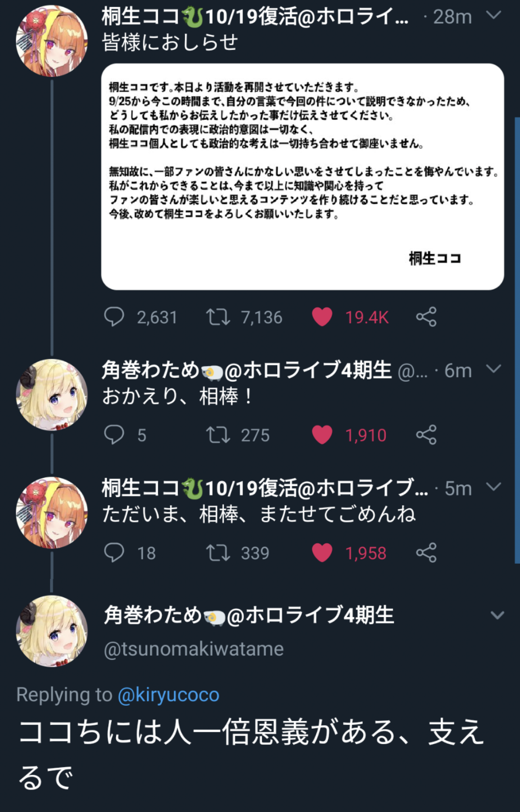Screen dimensions: 520x812
Task: Retweet the announcement with 7,136 retweets
Action: pos(218,317)
